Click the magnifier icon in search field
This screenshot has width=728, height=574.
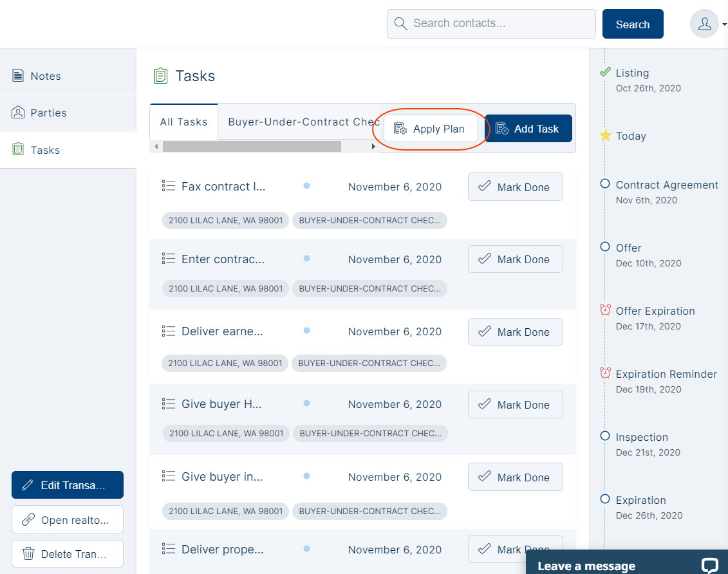400,24
